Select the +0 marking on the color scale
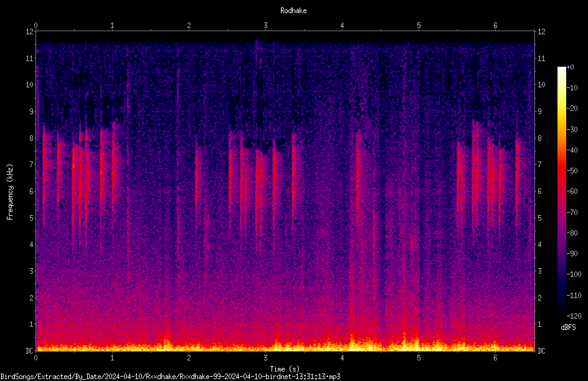 [570, 67]
